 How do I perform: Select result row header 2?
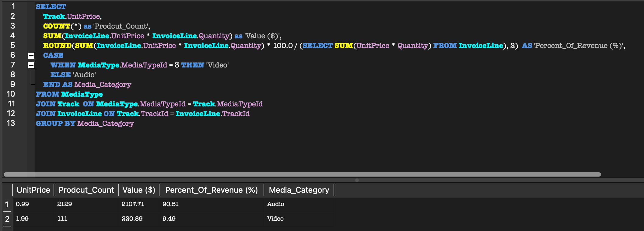click(7, 219)
